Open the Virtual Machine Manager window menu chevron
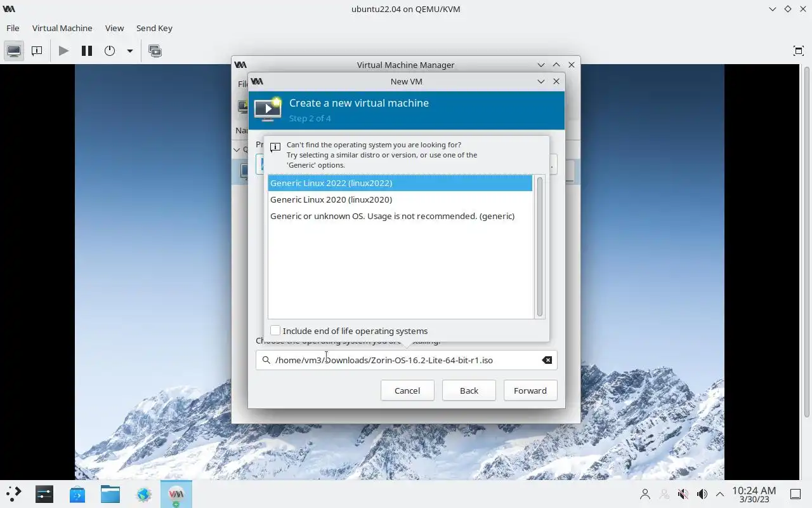Image resolution: width=812 pixels, height=508 pixels. pos(541,65)
